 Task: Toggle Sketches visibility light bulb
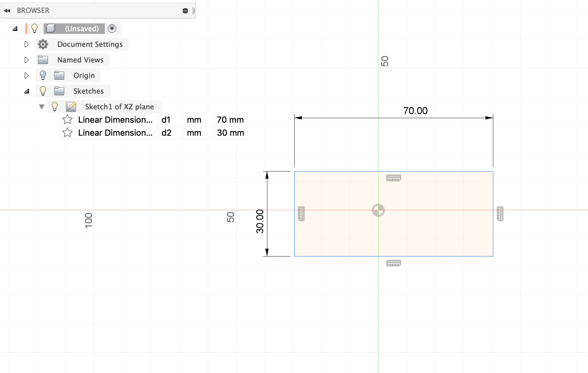43,91
